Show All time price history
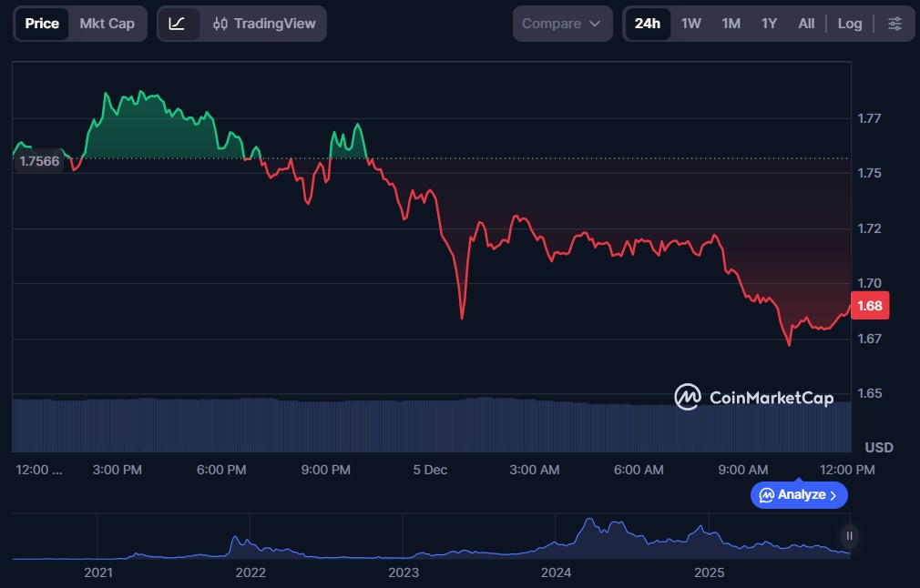This screenshot has height=588, width=920. coord(806,24)
